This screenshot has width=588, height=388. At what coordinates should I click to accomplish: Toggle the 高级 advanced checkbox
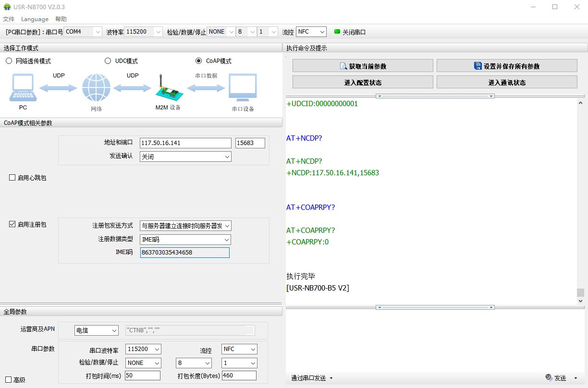coord(8,380)
